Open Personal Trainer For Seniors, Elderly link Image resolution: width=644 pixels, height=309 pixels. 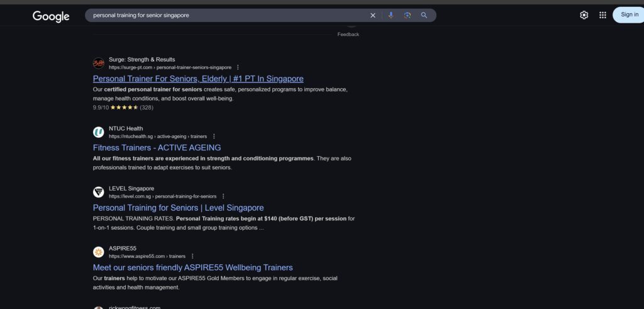coord(198,79)
